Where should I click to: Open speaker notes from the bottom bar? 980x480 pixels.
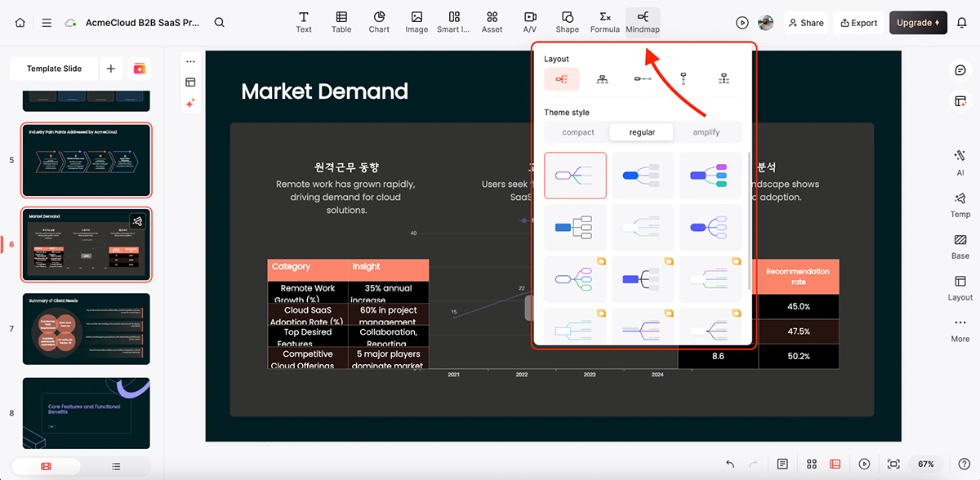[782, 464]
